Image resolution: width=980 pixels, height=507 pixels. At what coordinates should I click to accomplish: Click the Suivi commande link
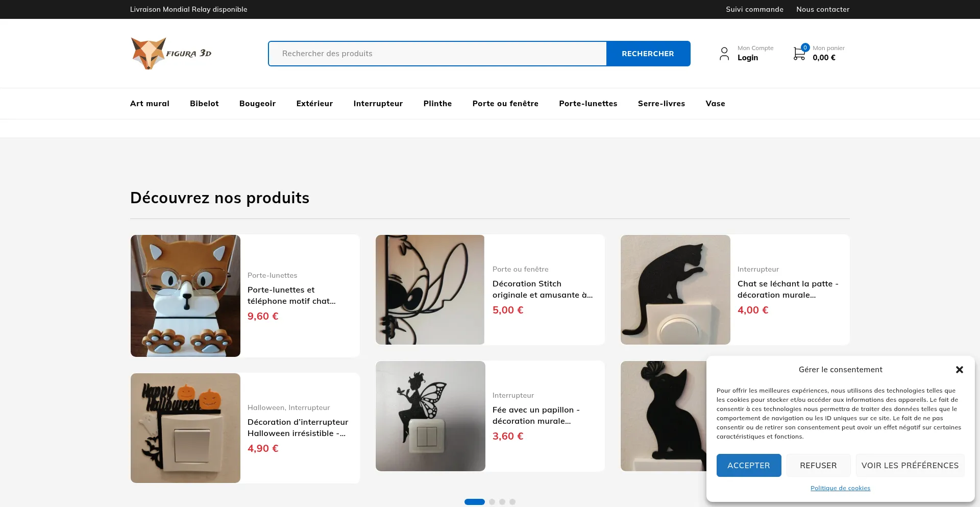754,9
